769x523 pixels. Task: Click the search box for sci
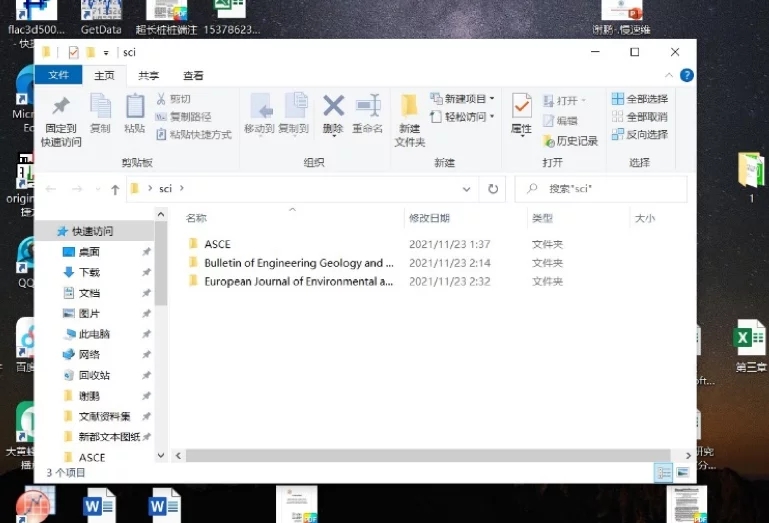[601, 189]
